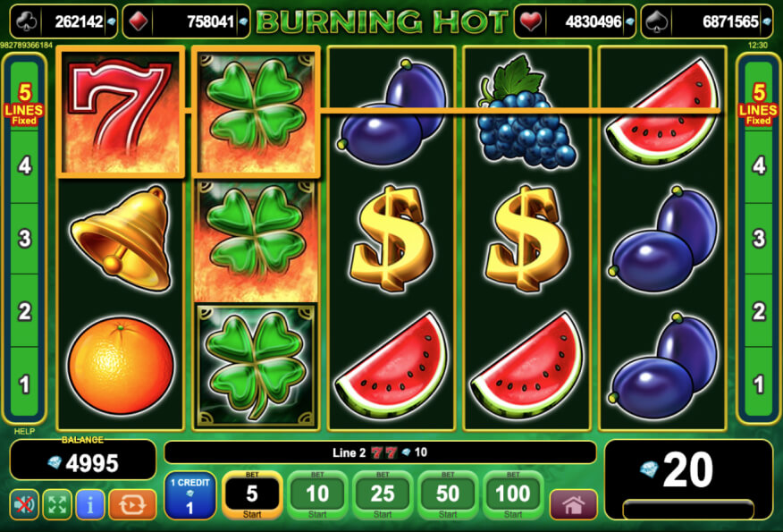Click the diamonds jackpot counter
This screenshot has height=532, width=783.
pyautogui.click(x=186, y=21)
